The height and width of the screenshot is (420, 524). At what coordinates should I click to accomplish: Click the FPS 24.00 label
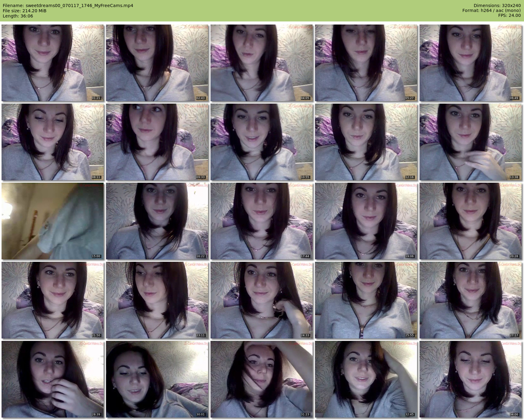509,15
